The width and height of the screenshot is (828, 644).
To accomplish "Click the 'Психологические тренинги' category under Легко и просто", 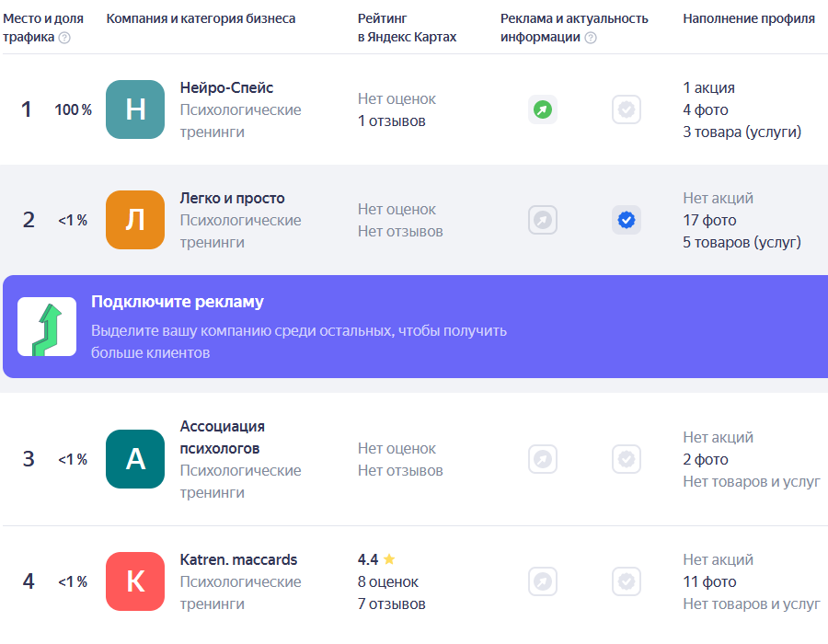I will point(241,231).
